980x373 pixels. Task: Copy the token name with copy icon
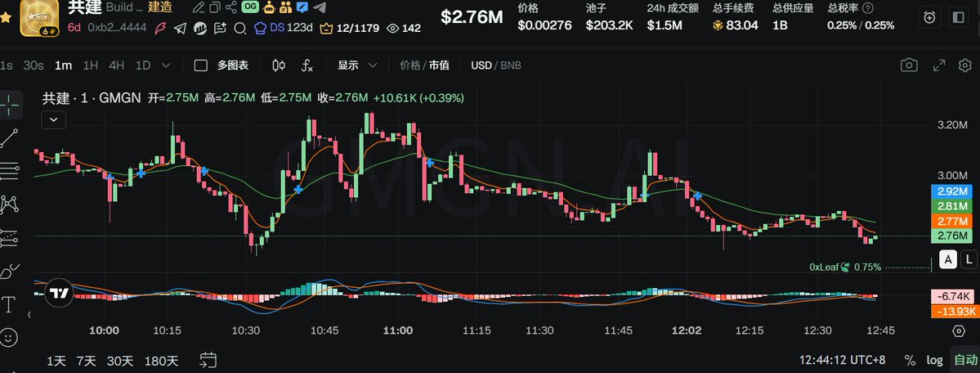214,7
